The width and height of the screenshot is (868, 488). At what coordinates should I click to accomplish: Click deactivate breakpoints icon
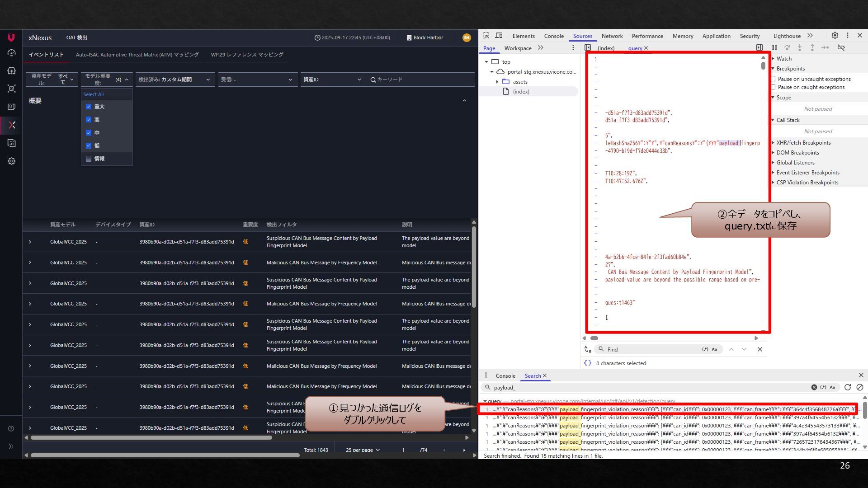tap(841, 47)
